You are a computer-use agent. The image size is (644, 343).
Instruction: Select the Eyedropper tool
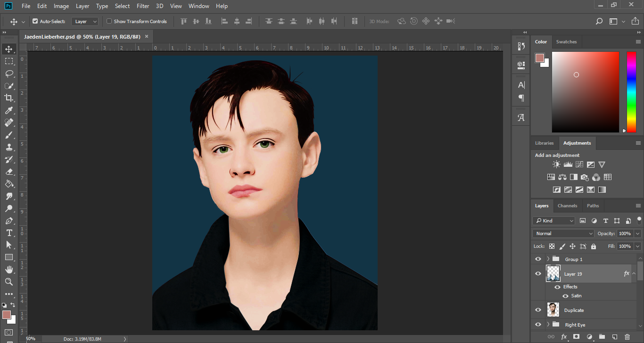point(9,110)
